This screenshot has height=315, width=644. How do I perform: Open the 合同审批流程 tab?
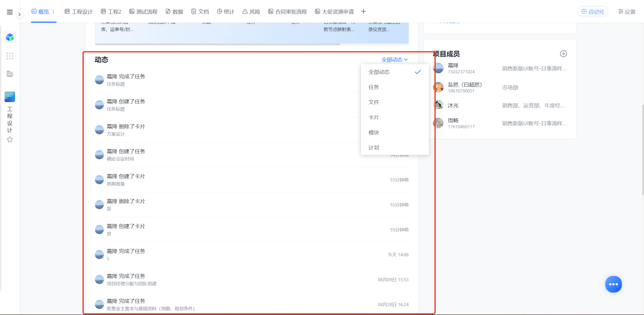pyautogui.click(x=287, y=12)
